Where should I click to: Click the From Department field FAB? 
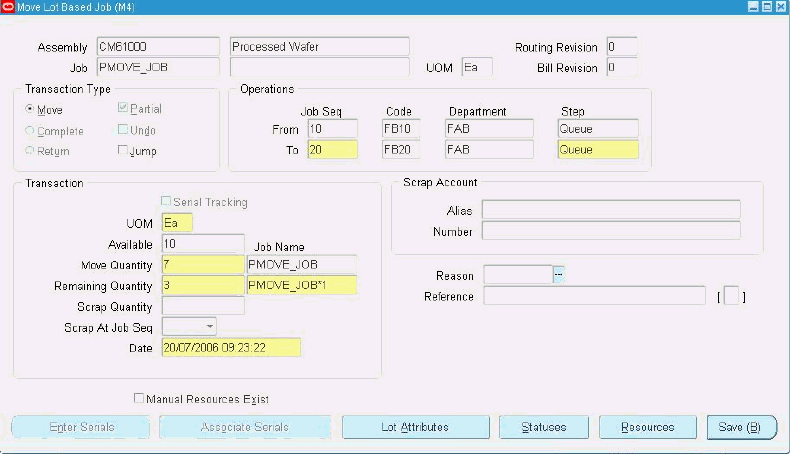coord(489,128)
